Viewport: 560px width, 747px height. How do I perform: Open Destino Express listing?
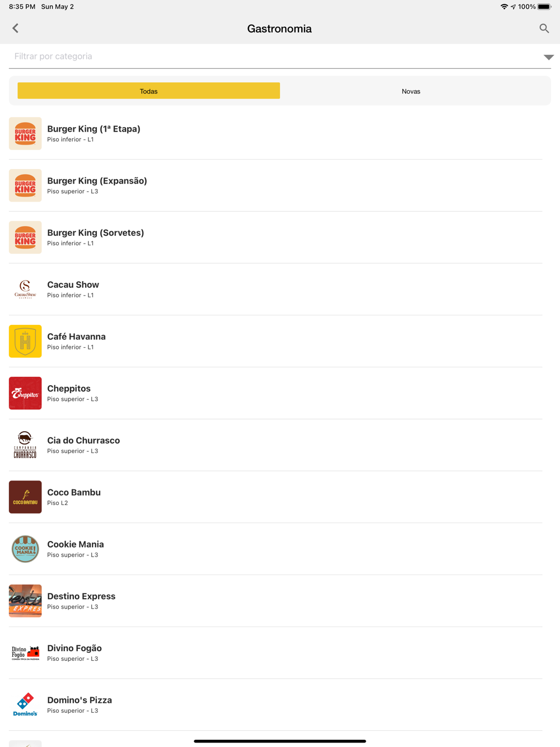click(276, 601)
